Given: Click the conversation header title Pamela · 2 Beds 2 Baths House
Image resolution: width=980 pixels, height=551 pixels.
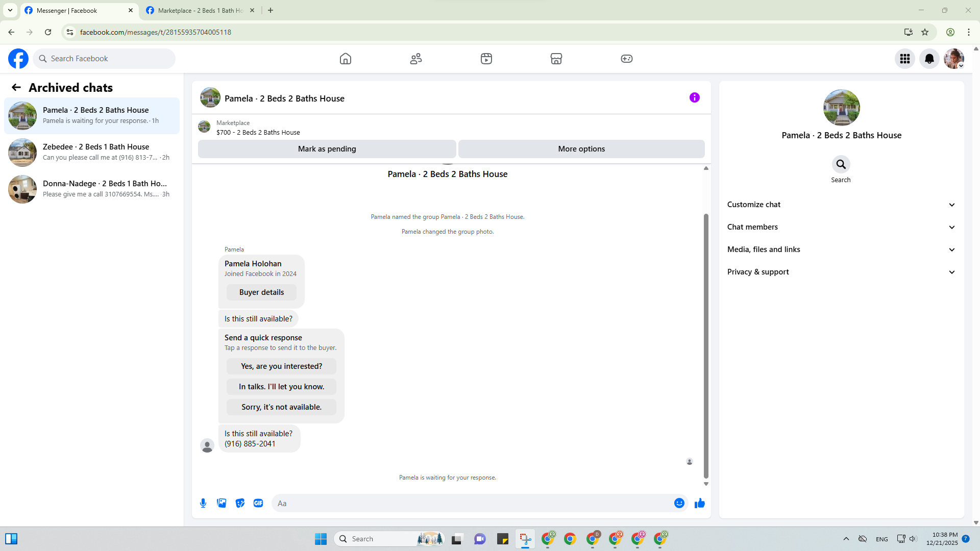Looking at the screenshot, I should [x=284, y=98].
